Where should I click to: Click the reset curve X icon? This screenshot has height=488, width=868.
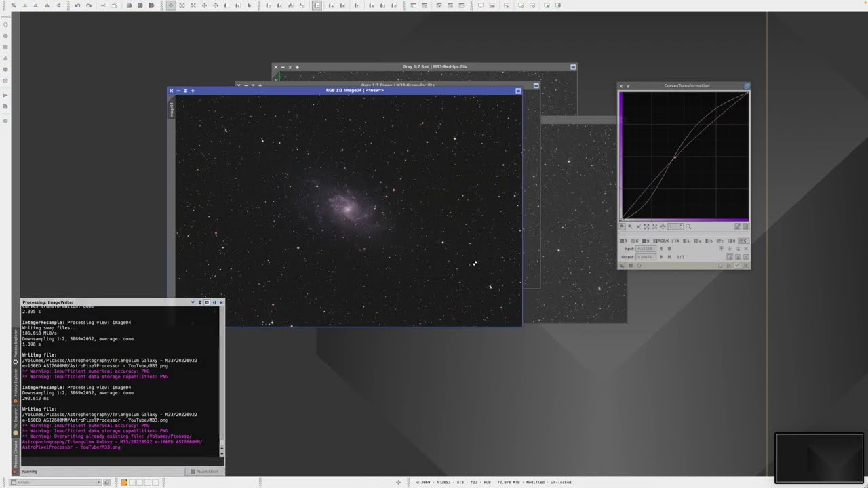pyautogui.click(x=746, y=249)
